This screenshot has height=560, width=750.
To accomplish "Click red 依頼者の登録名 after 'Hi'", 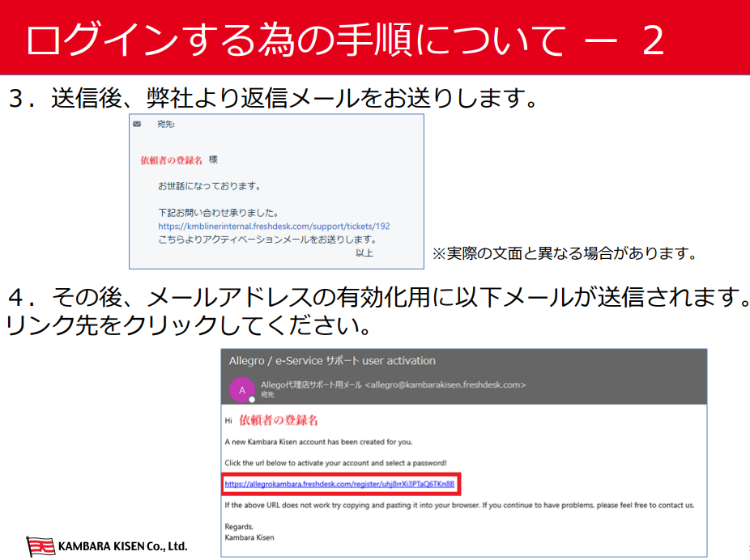I will (x=279, y=420).
